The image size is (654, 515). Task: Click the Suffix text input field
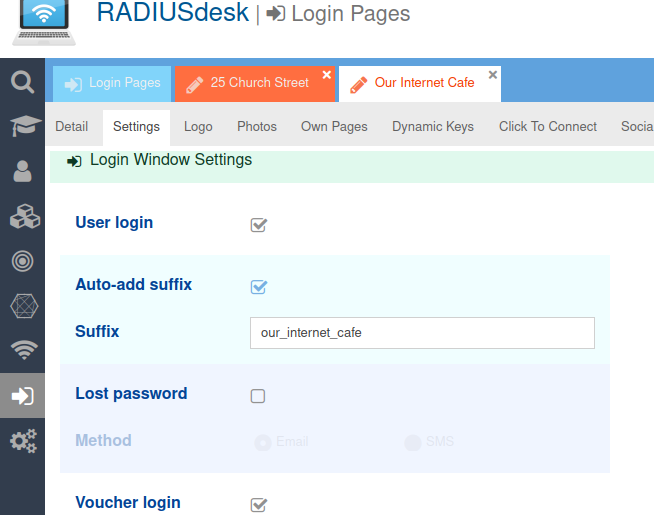click(x=421, y=333)
